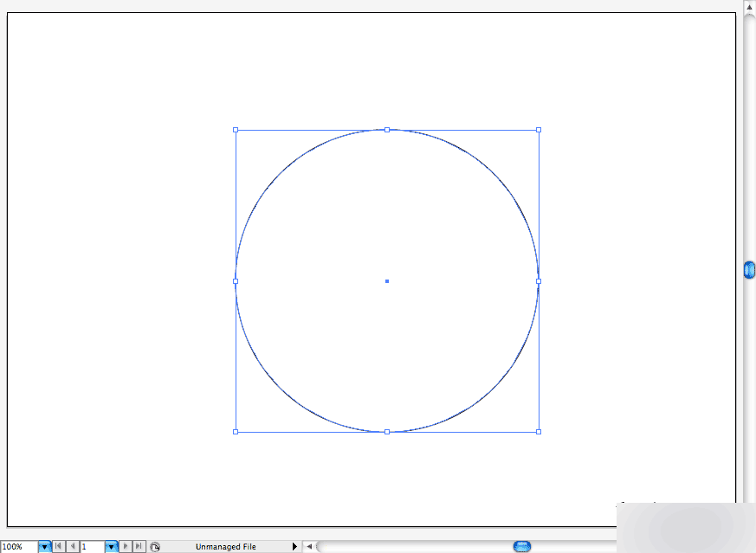Screen dimensions: 756x553
Task: Go to the next artboard
Action: [126, 546]
